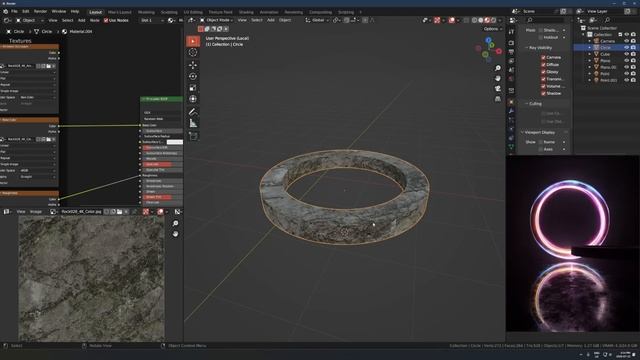The image size is (640, 360).
Task: Open the Edit menu
Action: 26,12
